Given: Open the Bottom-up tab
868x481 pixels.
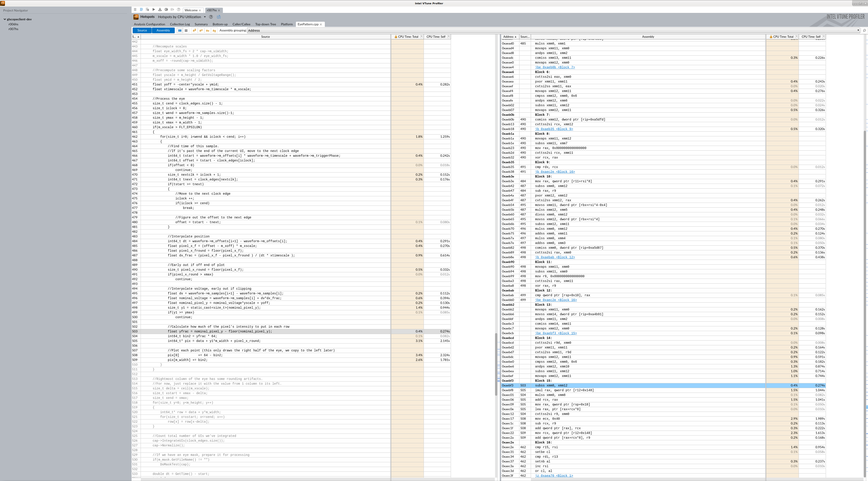Looking at the screenshot, I should 220,24.
